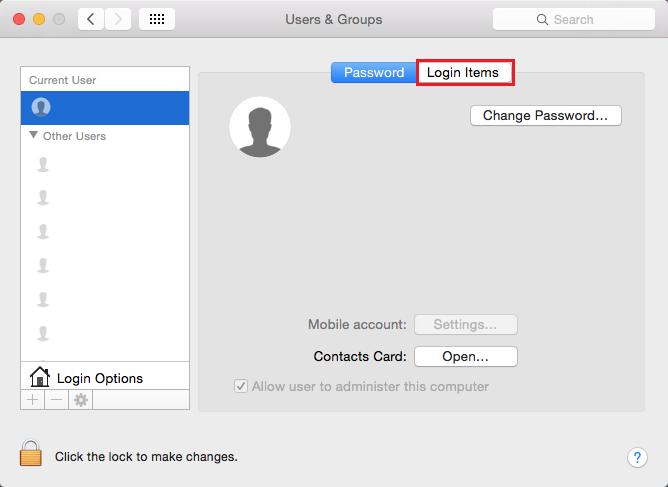
Task: Click the 'Current User' header text
Action: (x=62, y=80)
